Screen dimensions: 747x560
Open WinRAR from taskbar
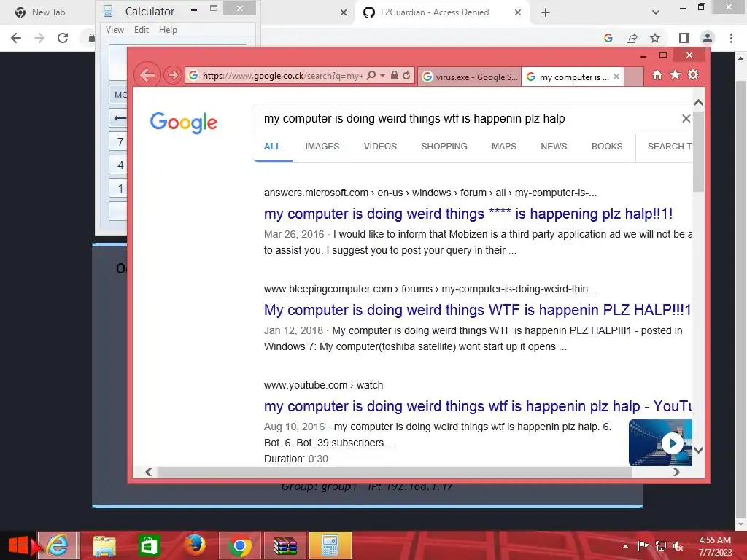pos(285,545)
